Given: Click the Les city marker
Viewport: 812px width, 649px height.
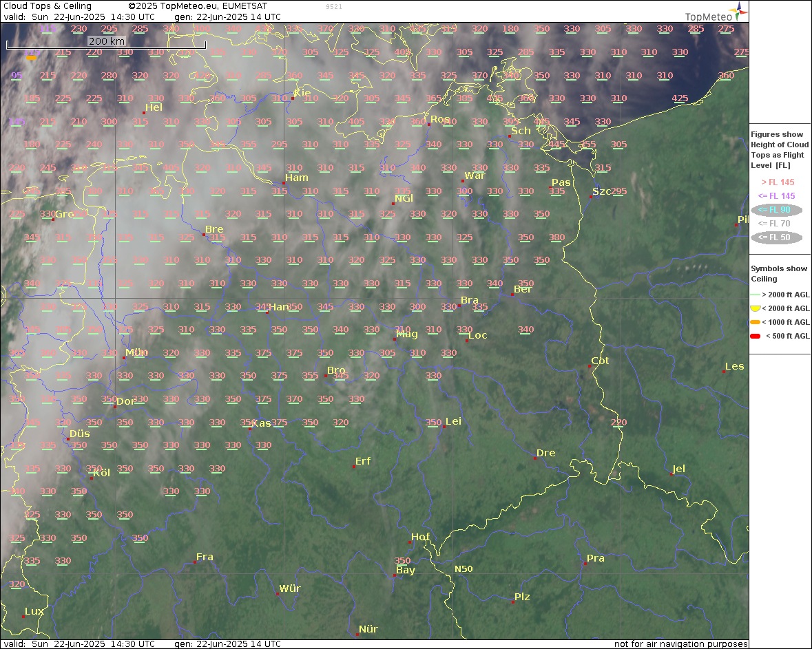Looking at the screenshot, I should pos(723,372).
